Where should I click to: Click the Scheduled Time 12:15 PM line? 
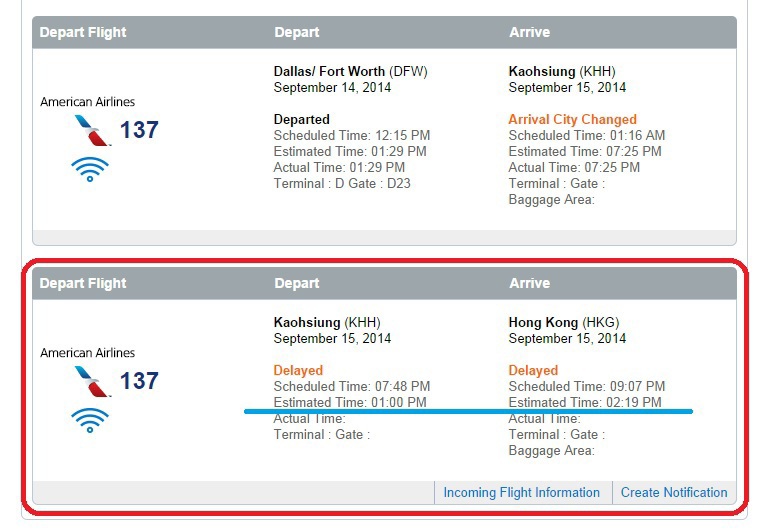[352, 135]
